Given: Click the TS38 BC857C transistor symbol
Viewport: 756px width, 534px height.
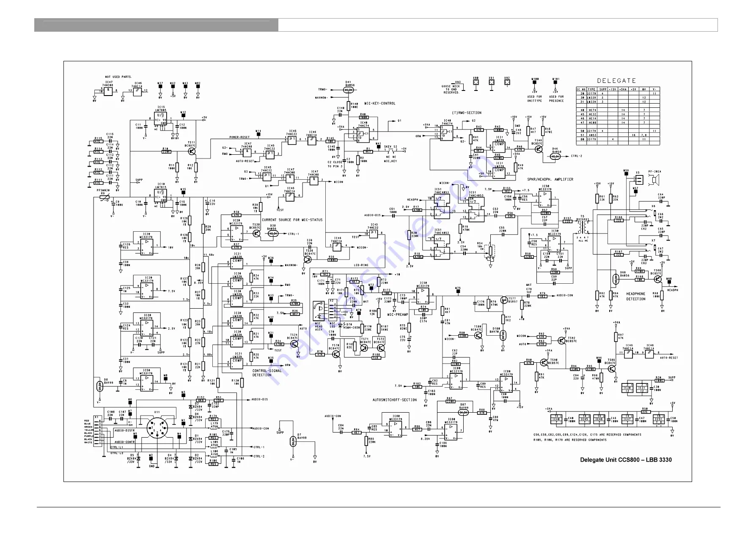Looking at the screenshot, I should point(256,233).
